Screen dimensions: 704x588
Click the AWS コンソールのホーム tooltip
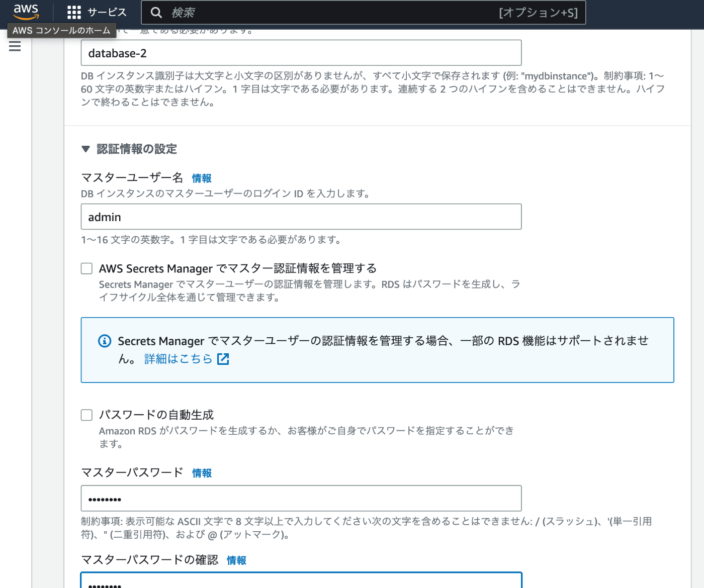61,31
